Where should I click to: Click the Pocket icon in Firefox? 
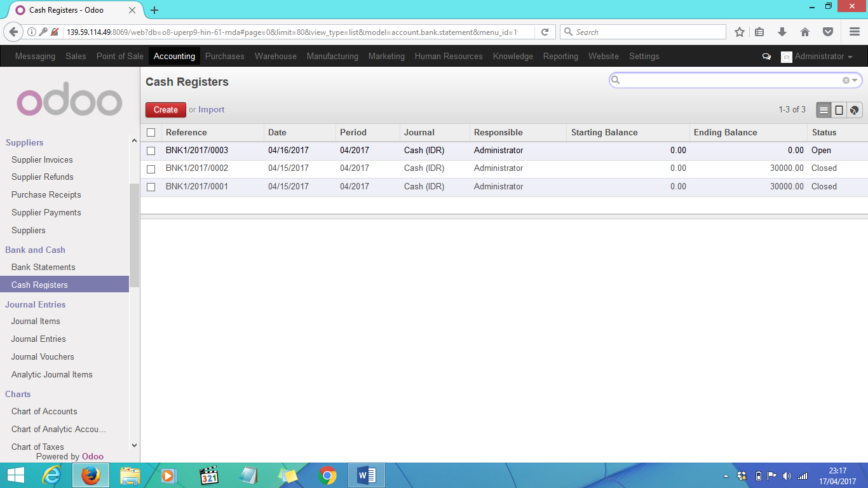828,32
